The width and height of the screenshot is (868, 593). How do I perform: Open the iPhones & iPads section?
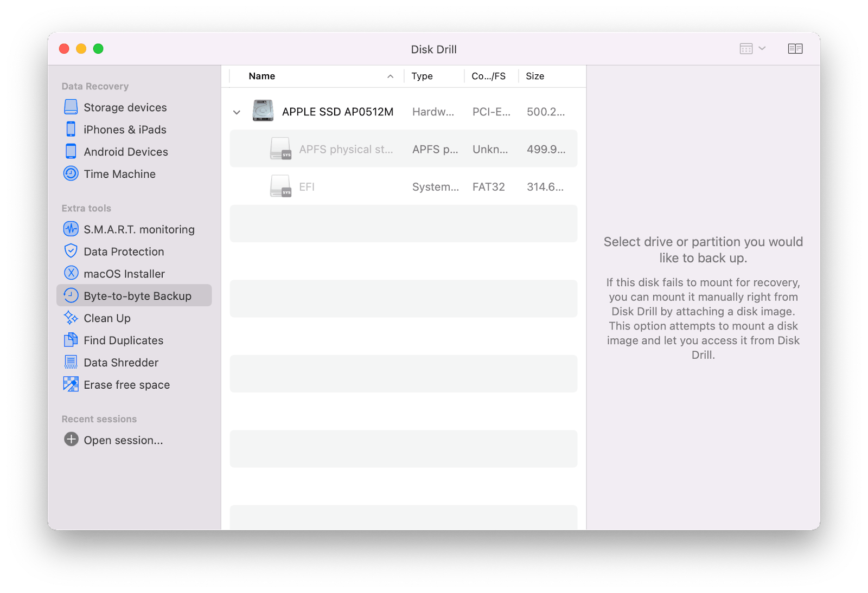click(125, 129)
